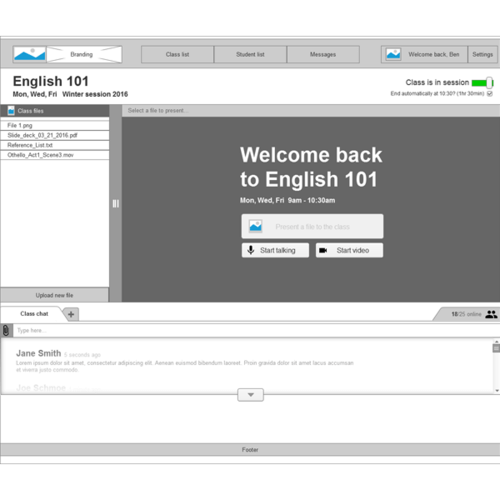Click the chat Type here input field
This screenshot has height=500, width=500.
coord(256,330)
